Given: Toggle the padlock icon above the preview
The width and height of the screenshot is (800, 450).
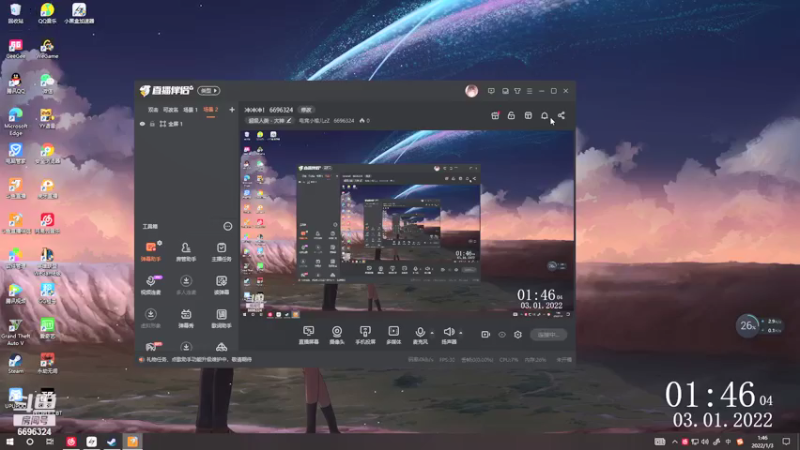Looking at the screenshot, I should tap(511, 116).
